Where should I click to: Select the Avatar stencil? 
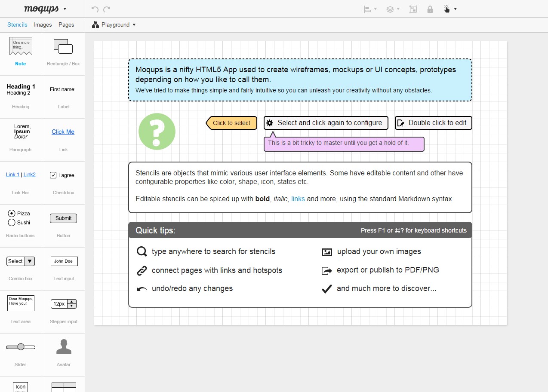tap(64, 347)
